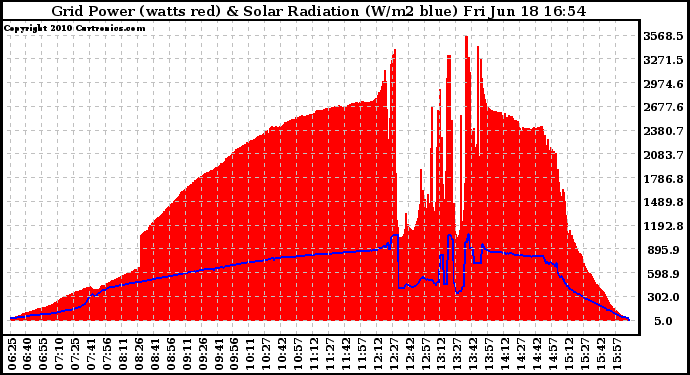Click the 08:26 time label
Image resolution: width=690 pixels, height=375 pixels.
[139, 353]
